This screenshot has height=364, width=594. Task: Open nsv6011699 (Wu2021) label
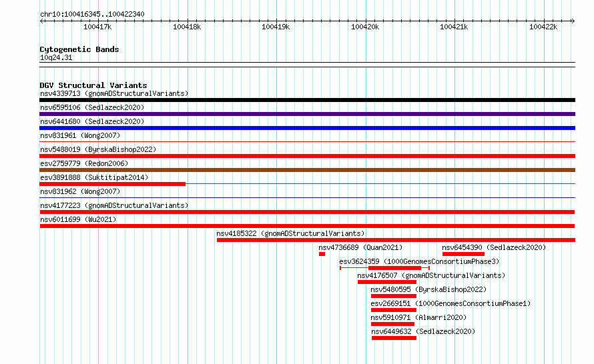coord(78,219)
